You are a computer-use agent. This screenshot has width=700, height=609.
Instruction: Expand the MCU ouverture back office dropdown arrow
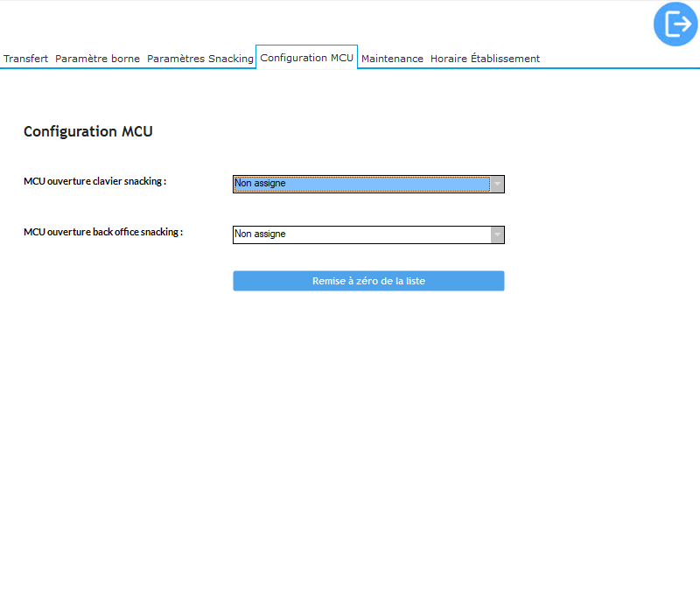click(x=497, y=234)
